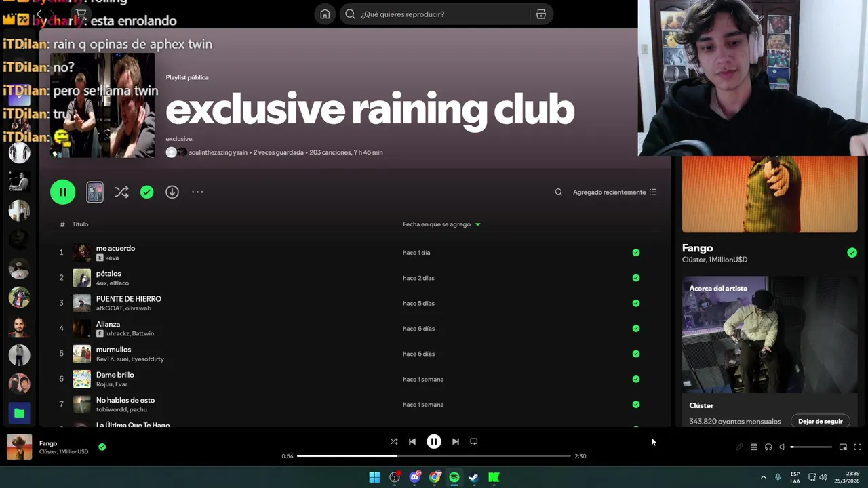The width and height of the screenshot is (868, 488).
Task: Mute with the volume speaker icon
Action: [783, 447]
